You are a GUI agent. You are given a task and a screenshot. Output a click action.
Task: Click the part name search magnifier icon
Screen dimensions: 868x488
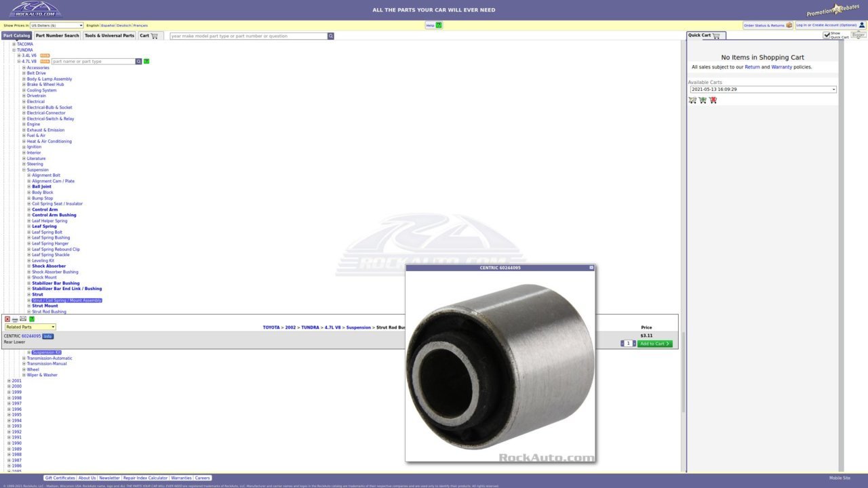[x=138, y=61]
